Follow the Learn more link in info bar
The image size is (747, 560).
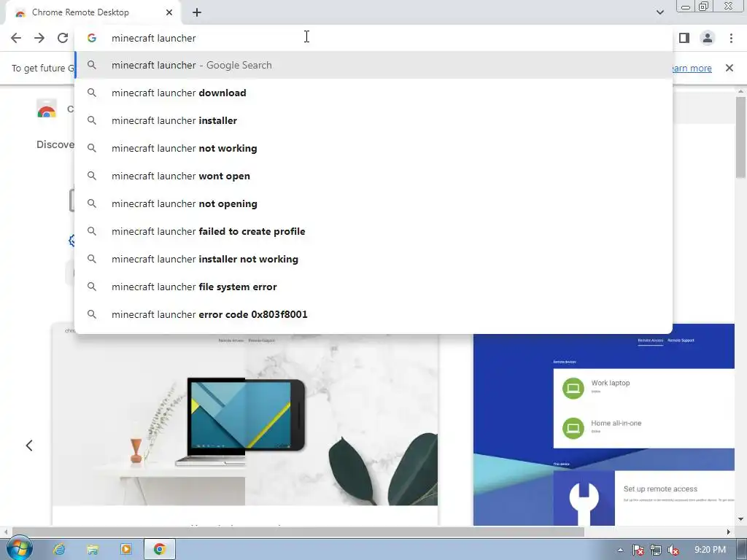coord(692,68)
